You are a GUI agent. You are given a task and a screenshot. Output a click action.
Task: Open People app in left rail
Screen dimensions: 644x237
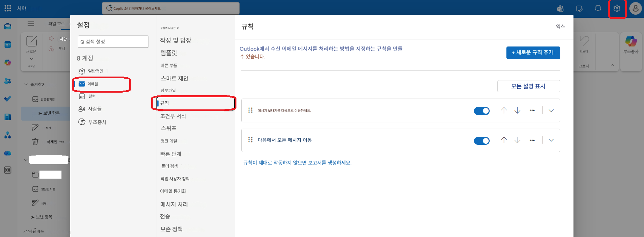8,81
